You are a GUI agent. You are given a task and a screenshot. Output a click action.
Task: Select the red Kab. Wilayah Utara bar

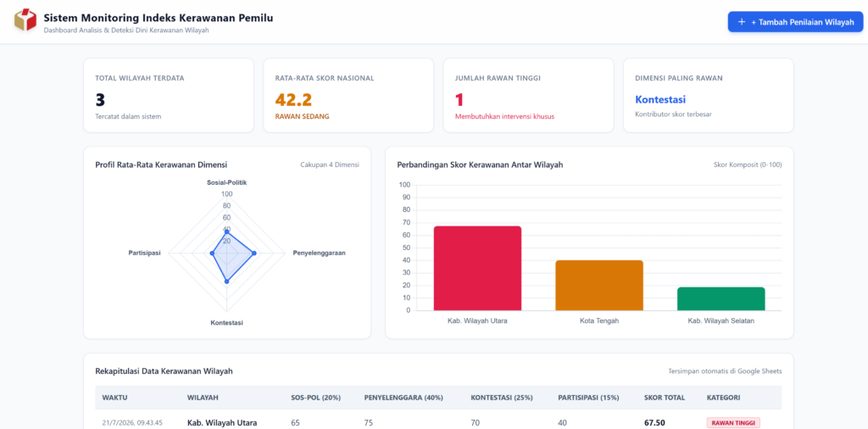click(477, 269)
